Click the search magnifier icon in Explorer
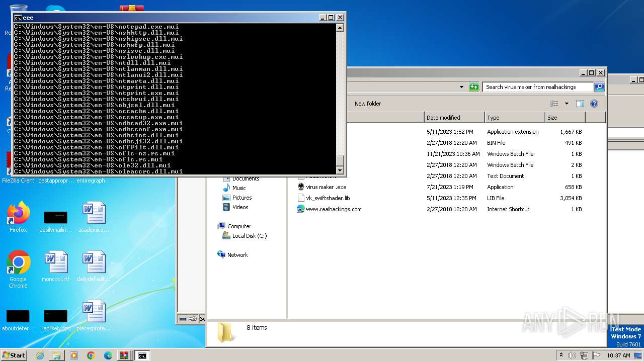 (x=599, y=87)
